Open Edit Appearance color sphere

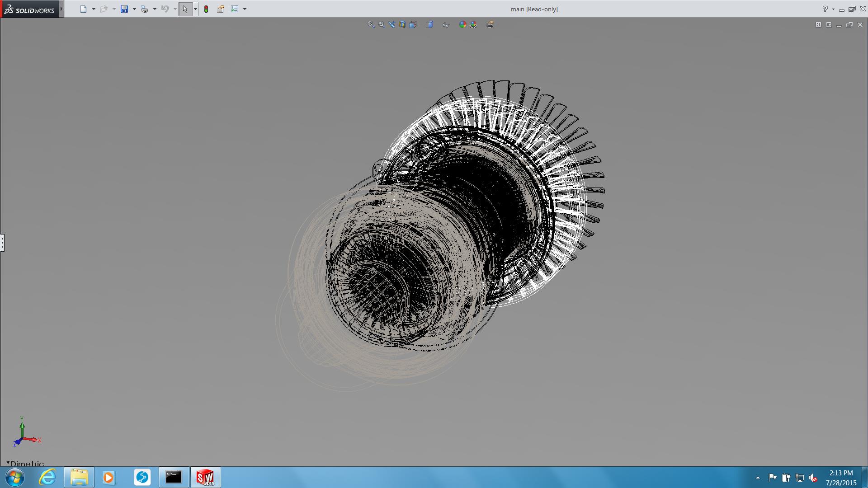[x=462, y=24]
